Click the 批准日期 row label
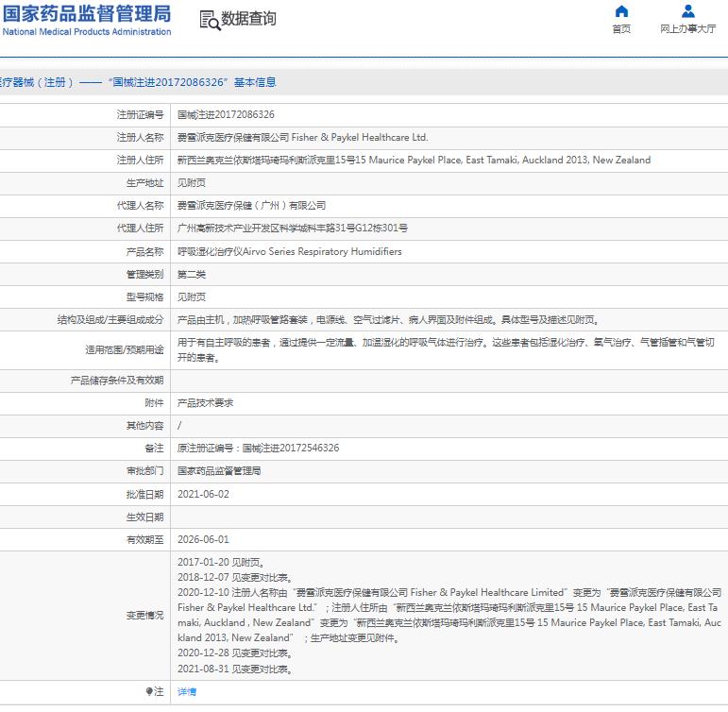The height and width of the screenshot is (712, 728). click(x=144, y=495)
